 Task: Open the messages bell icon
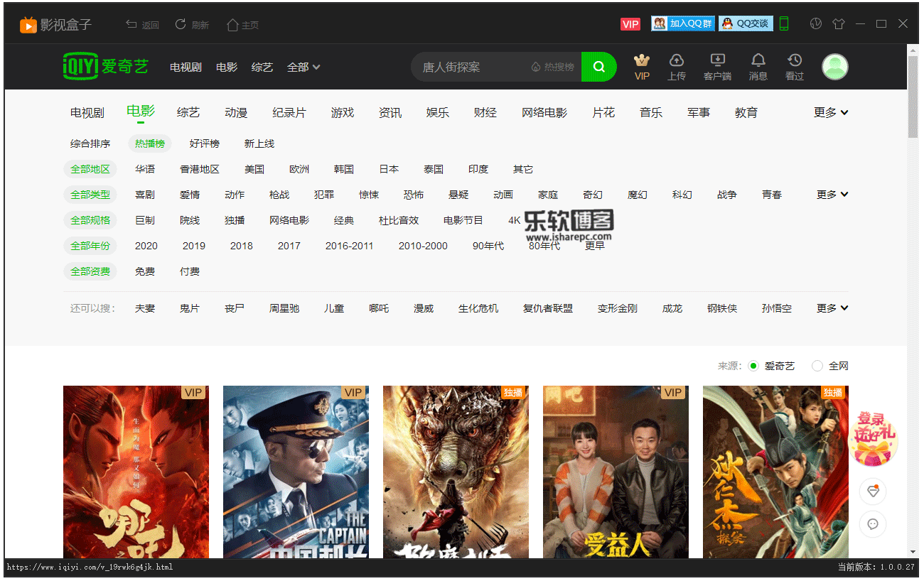(758, 67)
